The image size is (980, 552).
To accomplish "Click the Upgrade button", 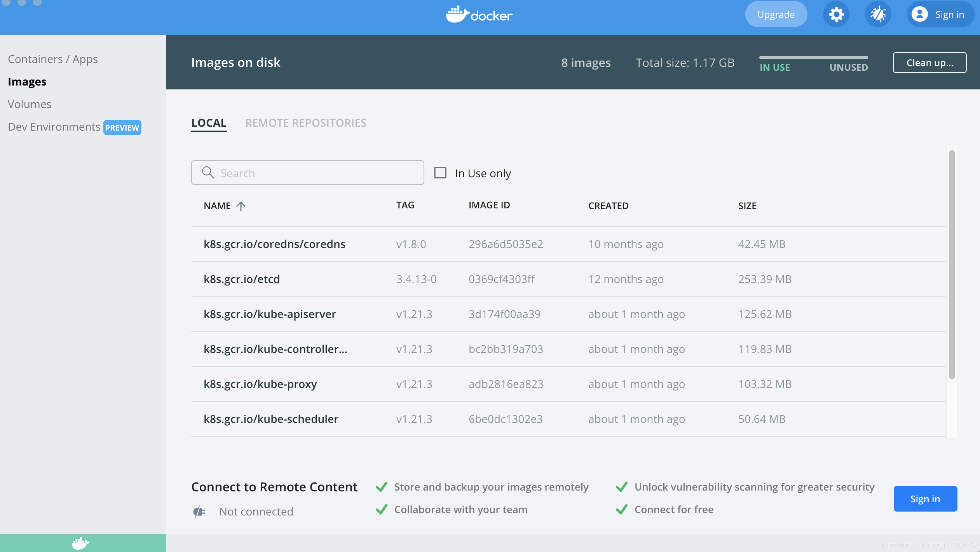I will point(776,14).
